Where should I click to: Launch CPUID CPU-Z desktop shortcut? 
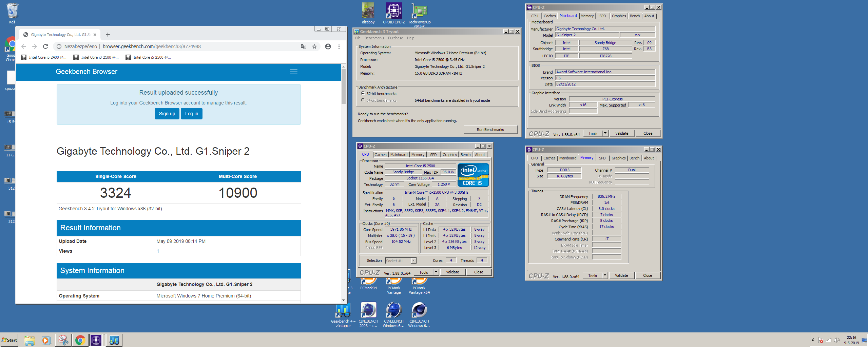pos(394,14)
